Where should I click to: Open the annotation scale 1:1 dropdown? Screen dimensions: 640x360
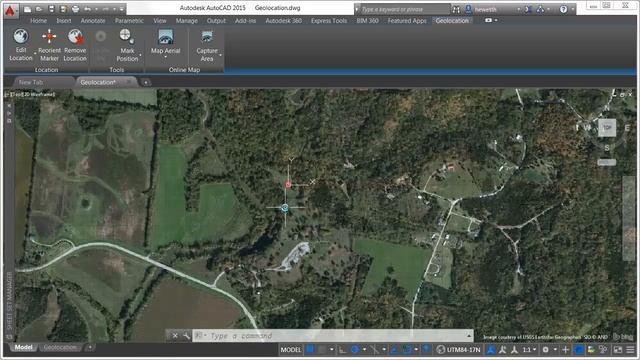[x=529, y=350]
